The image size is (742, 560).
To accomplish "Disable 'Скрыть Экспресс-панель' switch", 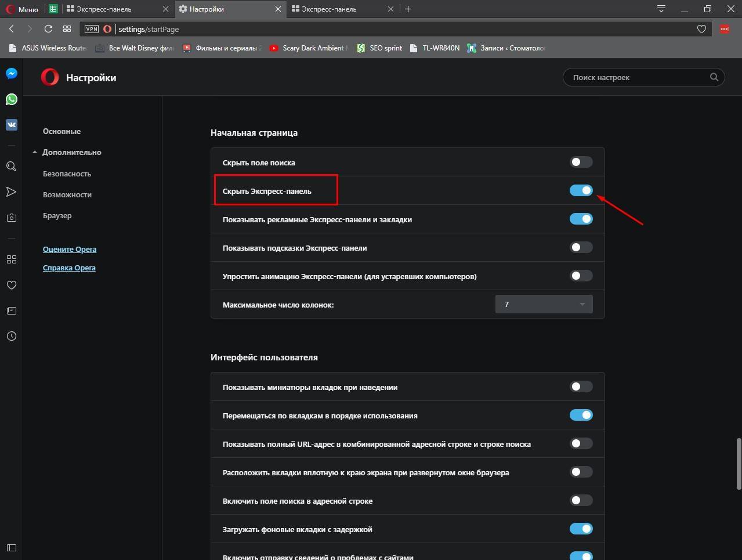I will [581, 190].
